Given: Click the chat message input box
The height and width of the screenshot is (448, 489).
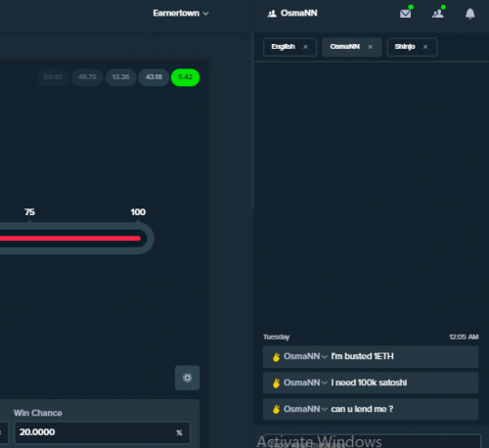Looking at the screenshot, I should (x=372, y=441).
